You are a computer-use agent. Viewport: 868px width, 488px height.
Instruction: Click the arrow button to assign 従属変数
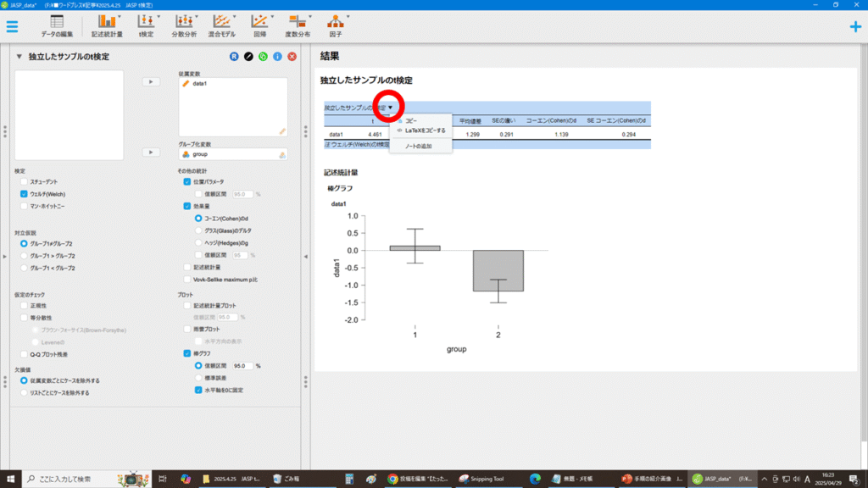[x=151, y=82]
